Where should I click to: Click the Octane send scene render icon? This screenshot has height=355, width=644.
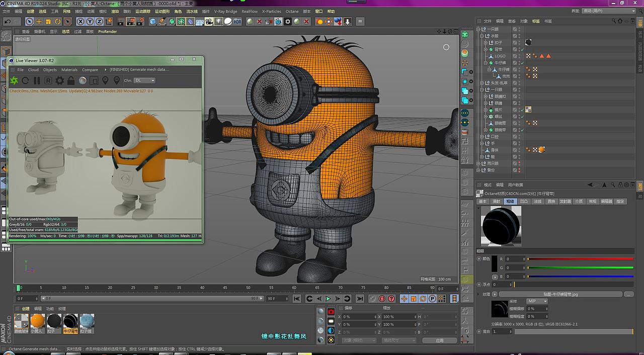pos(14,81)
